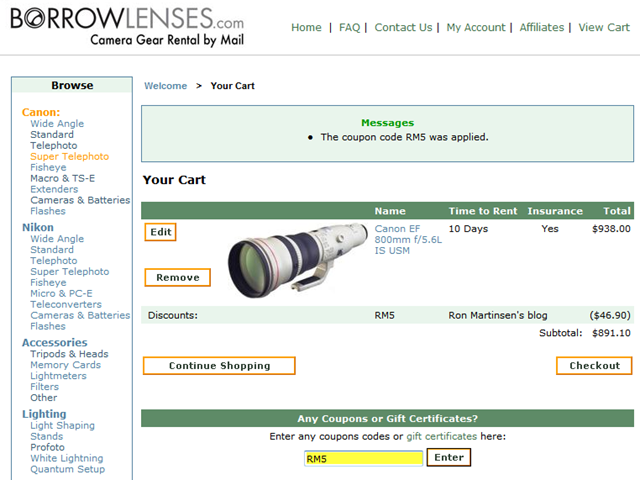Browse Filters accessories

click(x=44, y=387)
